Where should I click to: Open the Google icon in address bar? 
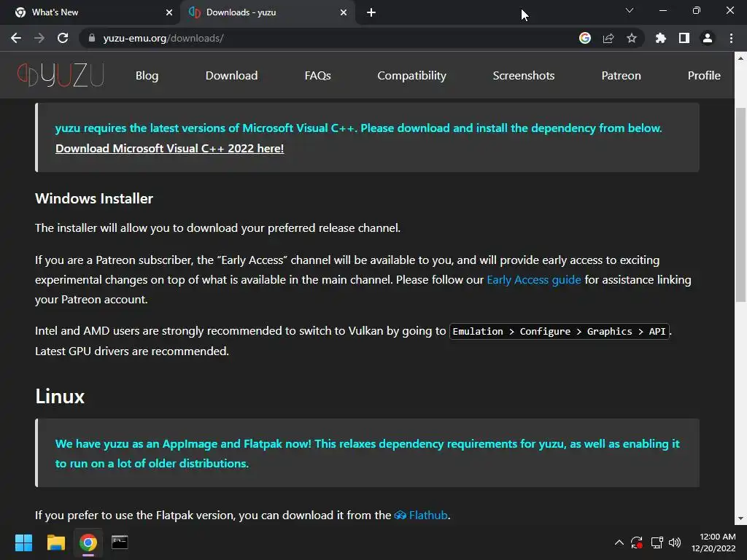pyautogui.click(x=585, y=38)
